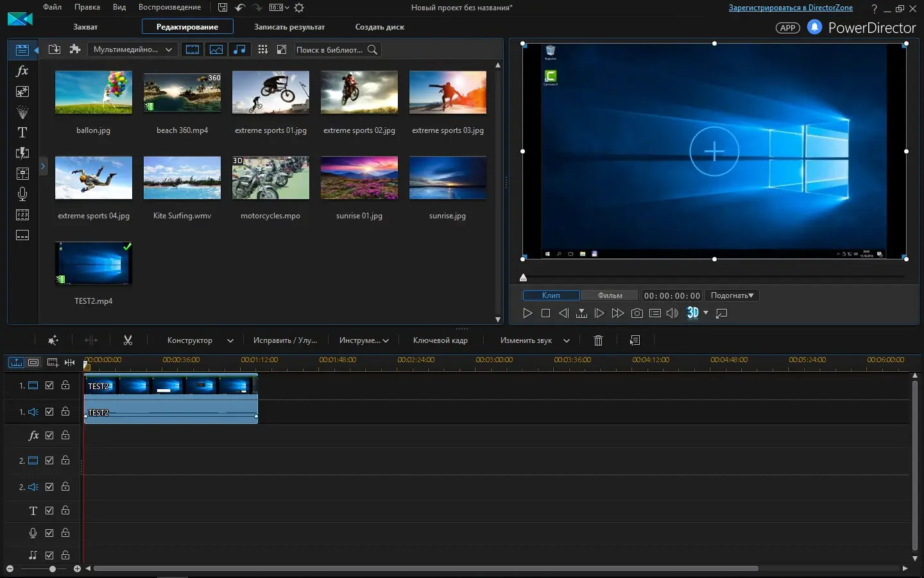Image resolution: width=924 pixels, height=578 pixels.
Task: Open the DirectorZone registration link
Action: click(791, 8)
